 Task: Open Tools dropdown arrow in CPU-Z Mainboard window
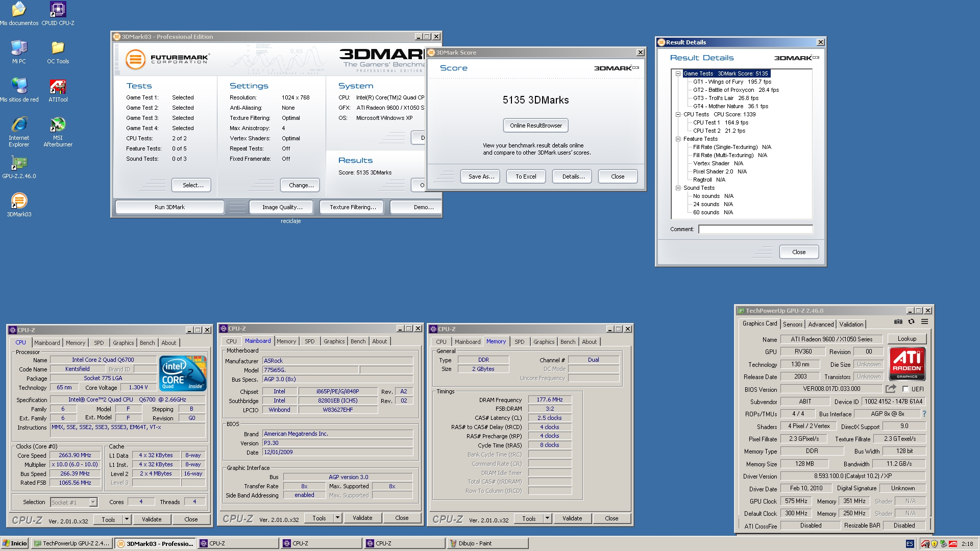[337, 518]
